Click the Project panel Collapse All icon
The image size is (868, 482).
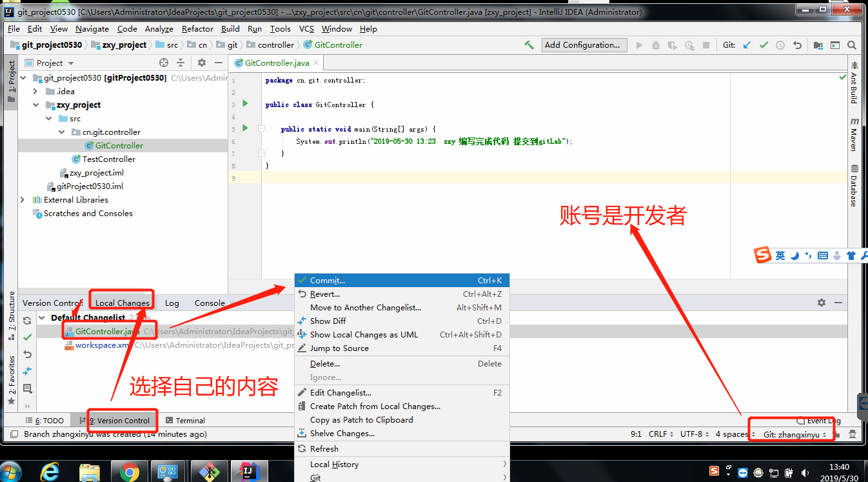pyautogui.click(x=181, y=63)
